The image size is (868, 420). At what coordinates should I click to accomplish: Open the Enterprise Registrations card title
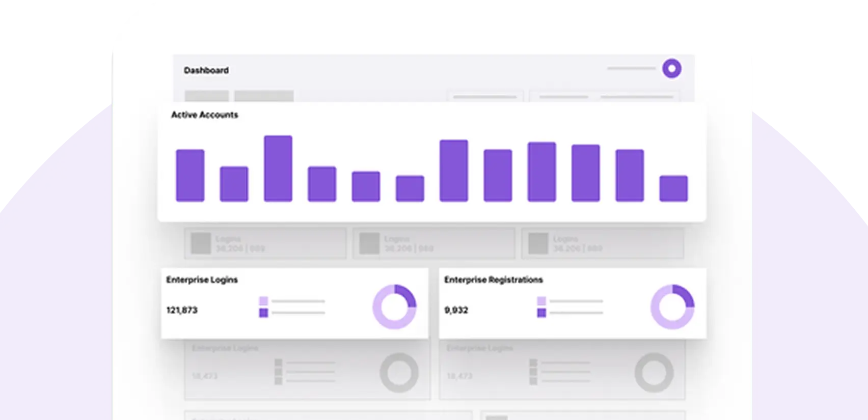click(493, 279)
